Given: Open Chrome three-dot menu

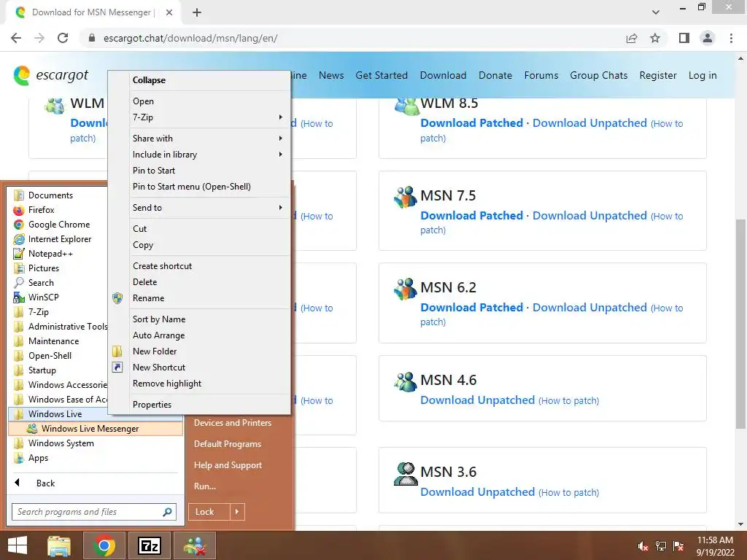Looking at the screenshot, I should coord(731,38).
